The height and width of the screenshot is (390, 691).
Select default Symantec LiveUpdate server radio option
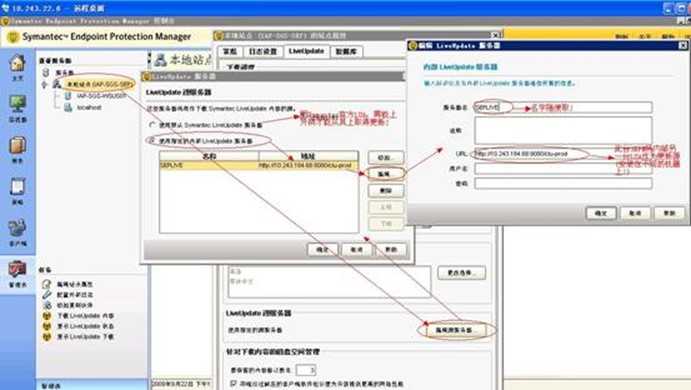click(x=152, y=125)
